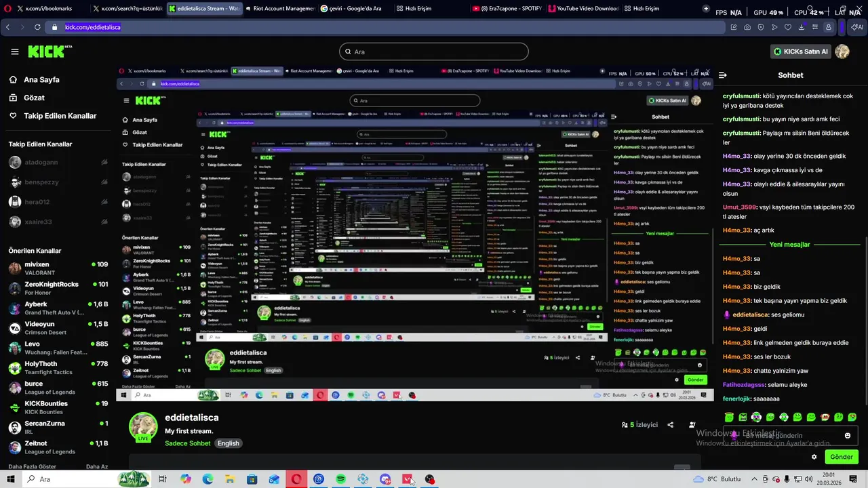Image resolution: width=868 pixels, height=488 pixels.
Task: Open recommended channel burce
Action: click(x=58, y=388)
